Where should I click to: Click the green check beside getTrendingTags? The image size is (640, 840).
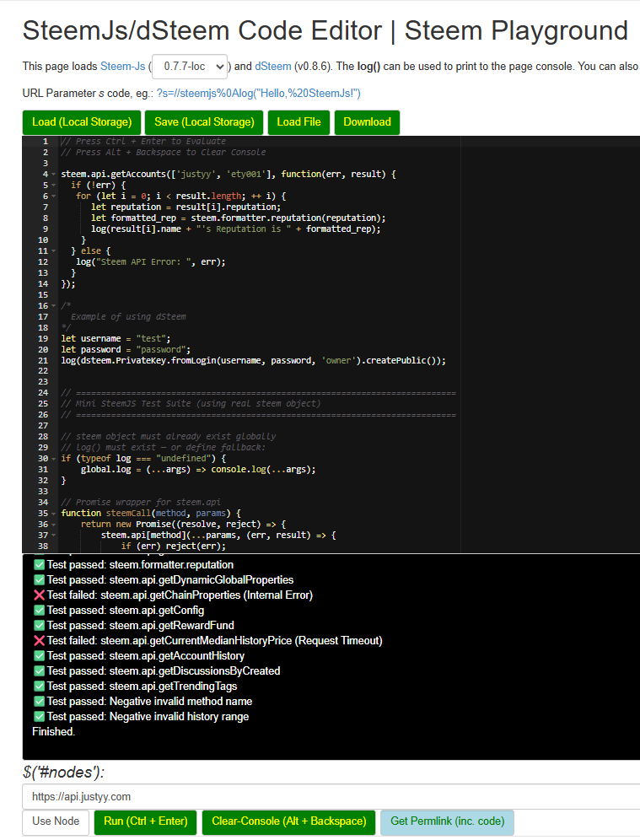39,687
